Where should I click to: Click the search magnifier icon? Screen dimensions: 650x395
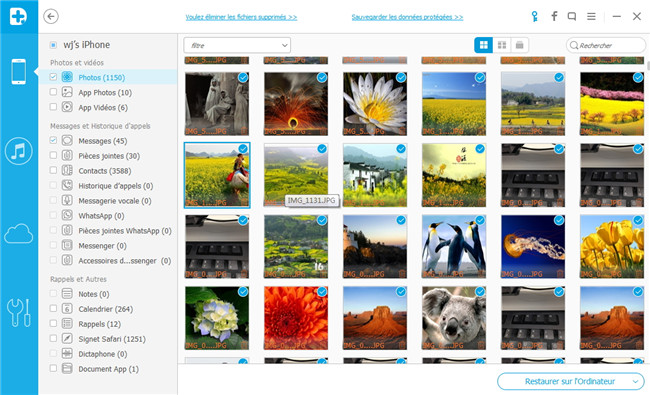pyautogui.click(x=574, y=45)
